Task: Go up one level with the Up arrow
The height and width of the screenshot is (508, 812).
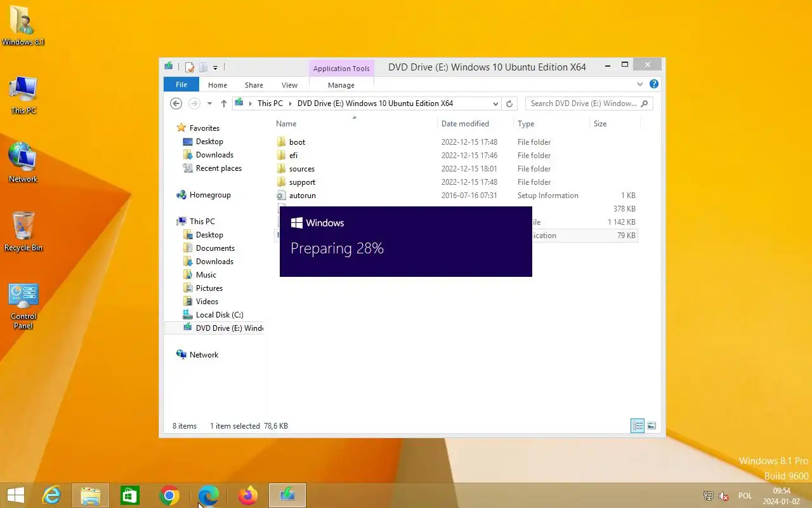Action: pyautogui.click(x=224, y=104)
